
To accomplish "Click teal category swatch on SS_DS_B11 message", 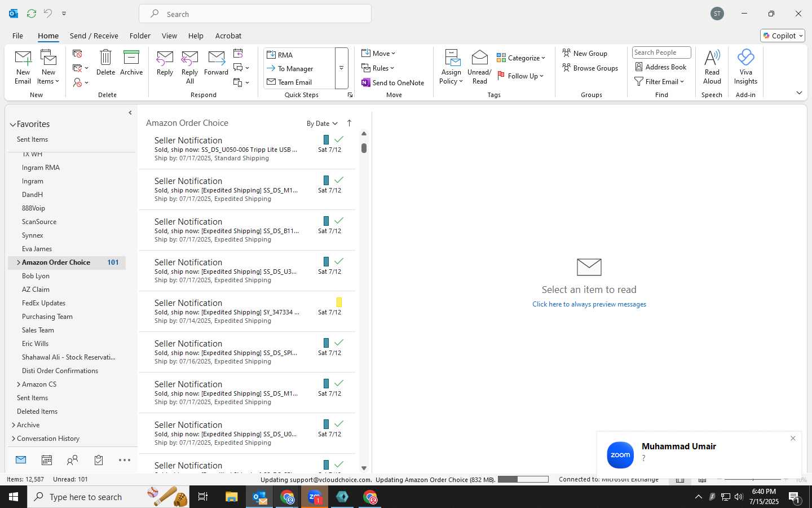I will [x=326, y=221].
